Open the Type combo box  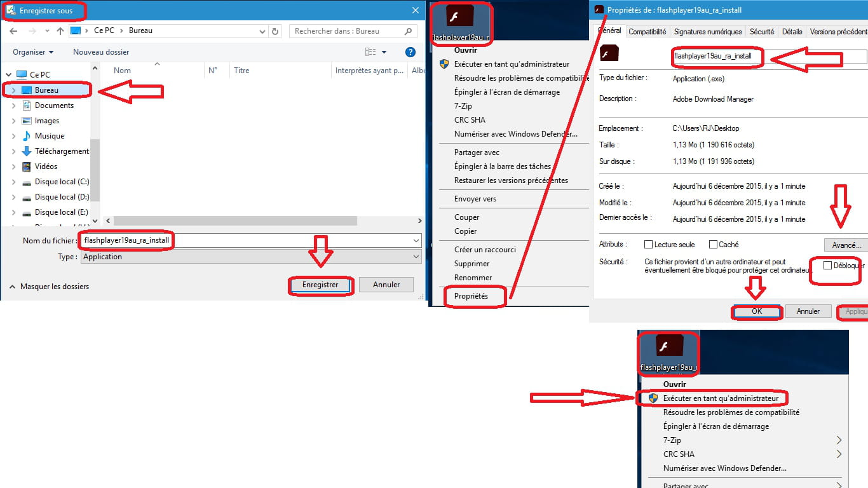pos(251,257)
